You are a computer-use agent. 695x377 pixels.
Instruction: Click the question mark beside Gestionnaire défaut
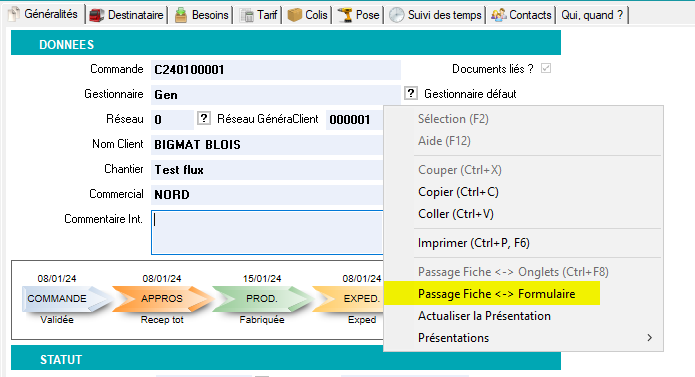click(411, 93)
